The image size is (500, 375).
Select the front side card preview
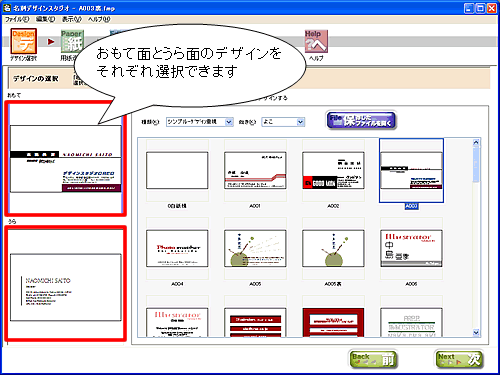tap(65, 159)
